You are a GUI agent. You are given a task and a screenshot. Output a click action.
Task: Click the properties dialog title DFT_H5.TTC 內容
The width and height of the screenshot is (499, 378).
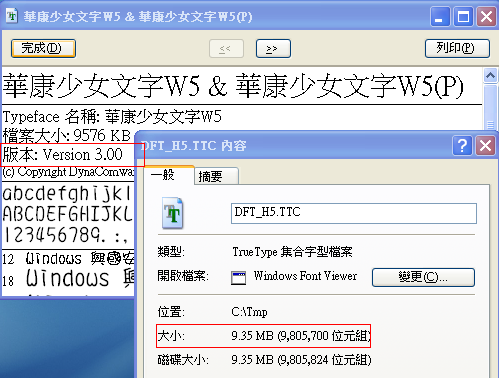[x=194, y=146]
